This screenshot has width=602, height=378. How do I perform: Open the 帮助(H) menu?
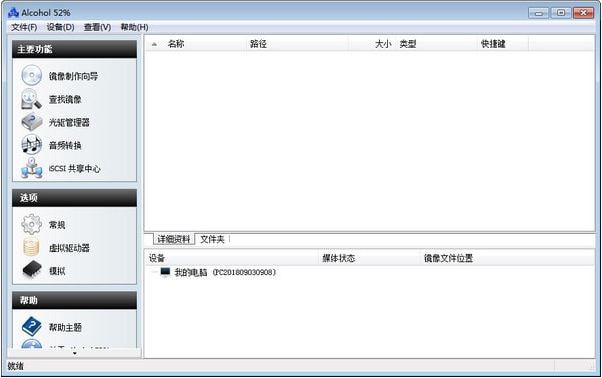pyautogui.click(x=134, y=27)
